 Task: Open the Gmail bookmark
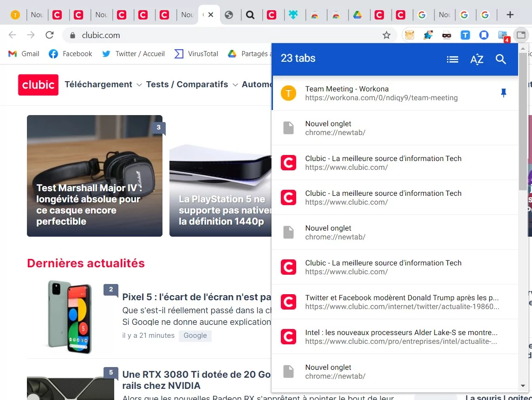(24, 54)
